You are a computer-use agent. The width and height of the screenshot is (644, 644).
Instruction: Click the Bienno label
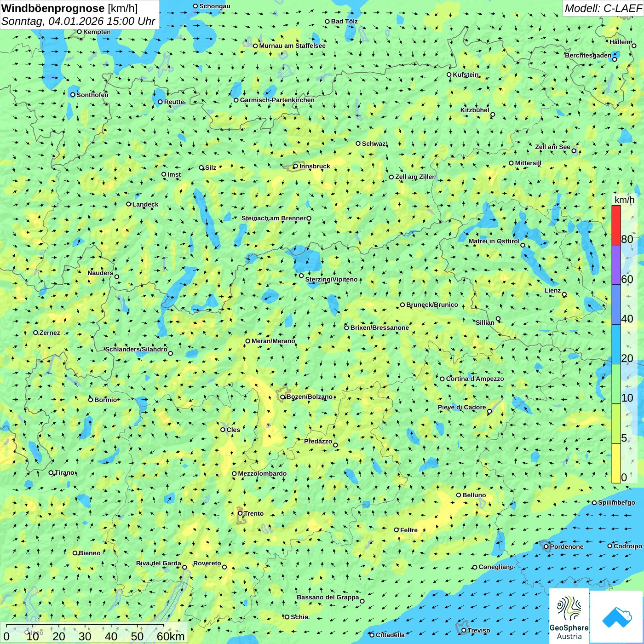(89, 553)
